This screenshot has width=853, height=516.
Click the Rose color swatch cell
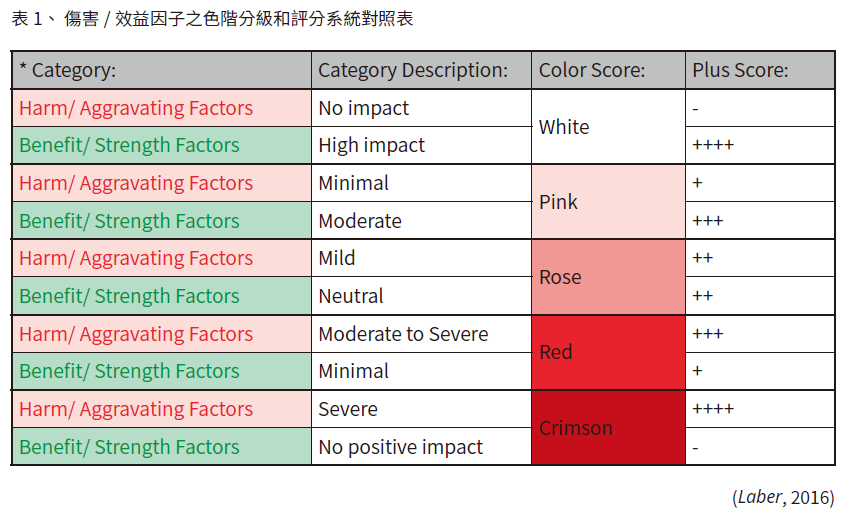[x=608, y=277]
